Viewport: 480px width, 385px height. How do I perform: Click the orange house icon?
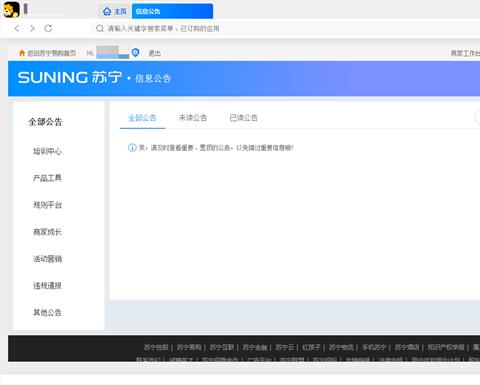point(22,53)
